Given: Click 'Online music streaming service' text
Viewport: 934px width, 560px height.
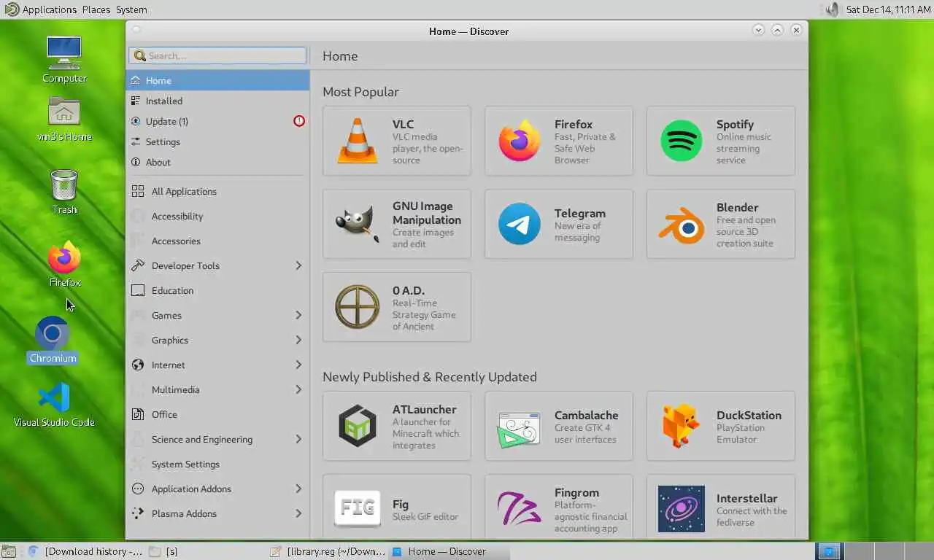Looking at the screenshot, I should (x=744, y=148).
